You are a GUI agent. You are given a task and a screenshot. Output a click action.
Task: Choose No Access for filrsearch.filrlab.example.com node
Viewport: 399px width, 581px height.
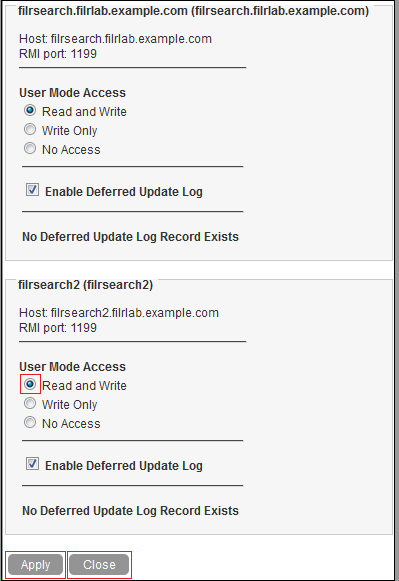point(30,149)
